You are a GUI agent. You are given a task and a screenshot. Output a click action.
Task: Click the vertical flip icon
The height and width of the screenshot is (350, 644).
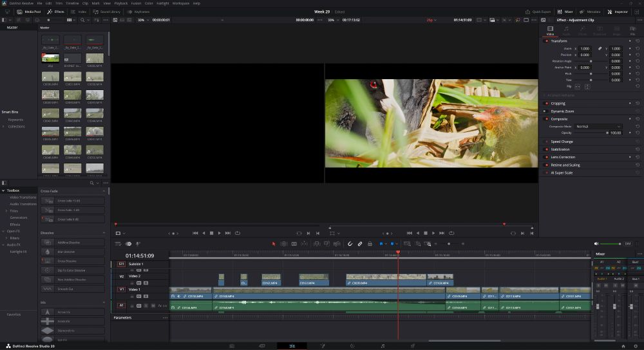coord(587,87)
